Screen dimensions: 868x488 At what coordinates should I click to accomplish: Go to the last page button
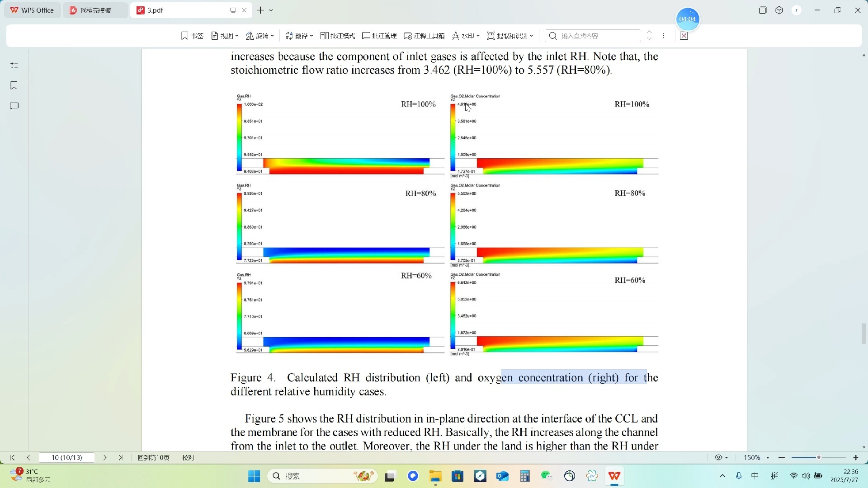(x=121, y=458)
